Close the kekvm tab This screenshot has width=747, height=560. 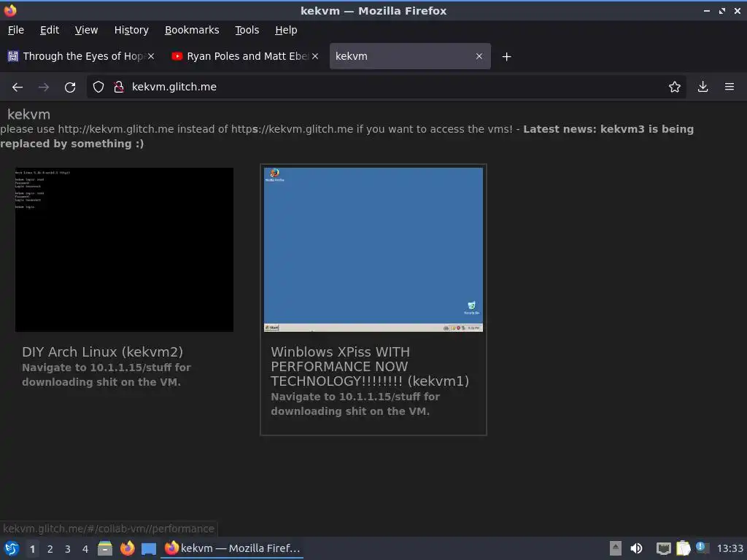point(479,56)
